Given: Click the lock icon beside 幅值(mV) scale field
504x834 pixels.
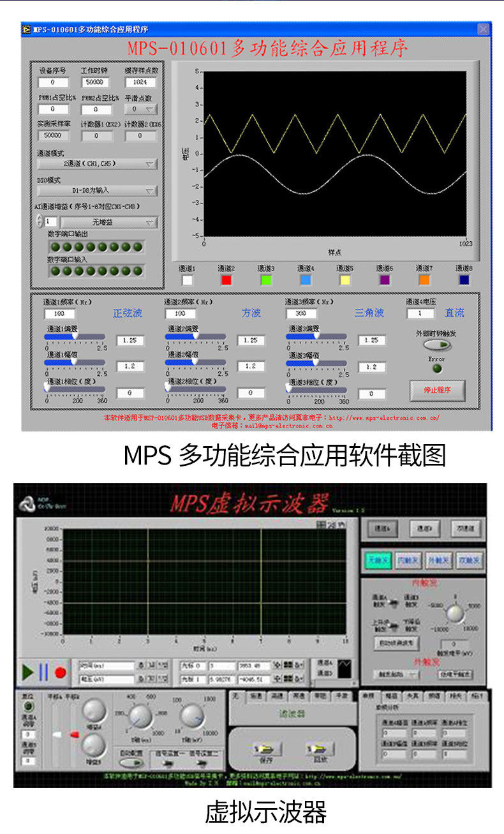Looking at the screenshot, I should (x=142, y=679).
